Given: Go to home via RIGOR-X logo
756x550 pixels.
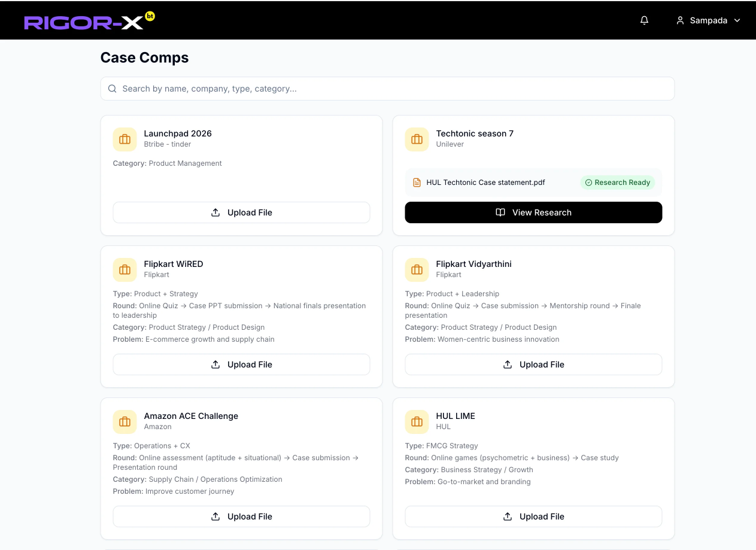Looking at the screenshot, I should coord(89,21).
